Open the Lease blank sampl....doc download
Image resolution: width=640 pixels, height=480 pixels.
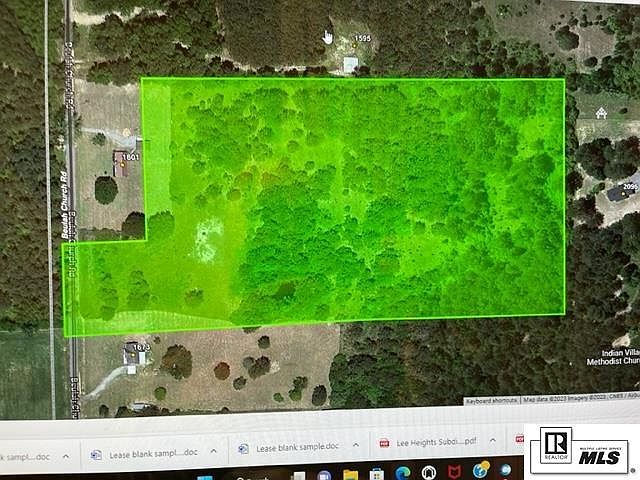point(153,453)
